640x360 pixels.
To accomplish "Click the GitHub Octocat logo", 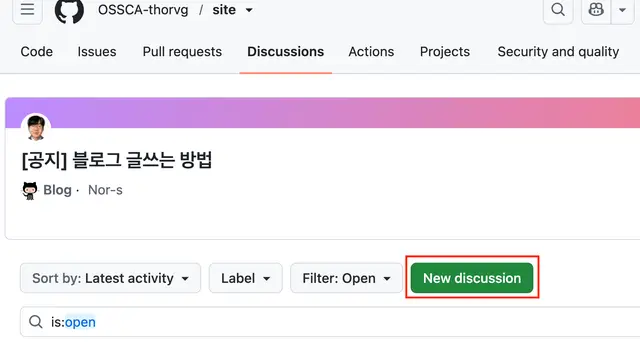I will pos(69,11).
